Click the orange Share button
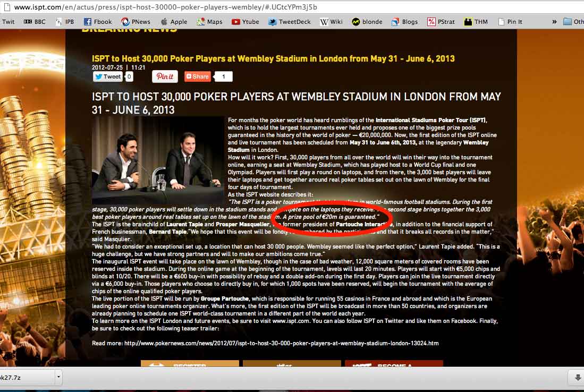The image size is (584, 392). pyautogui.click(x=197, y=76)
